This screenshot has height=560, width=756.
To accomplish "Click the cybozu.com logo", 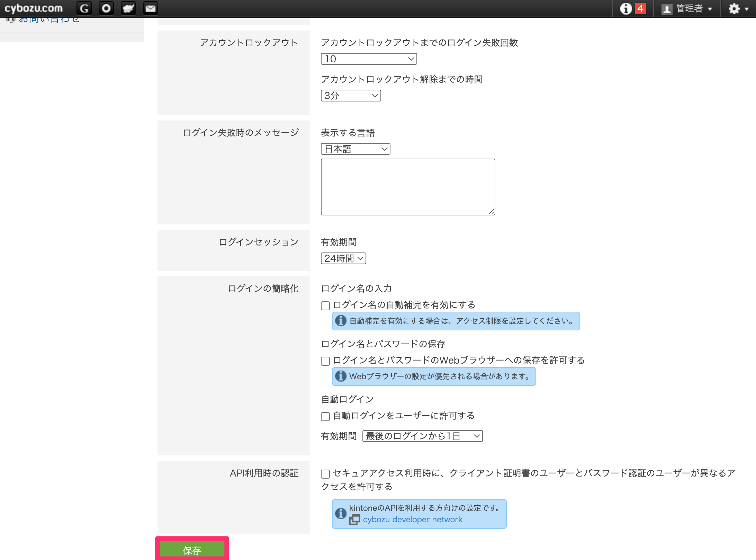I will point(34,8).
